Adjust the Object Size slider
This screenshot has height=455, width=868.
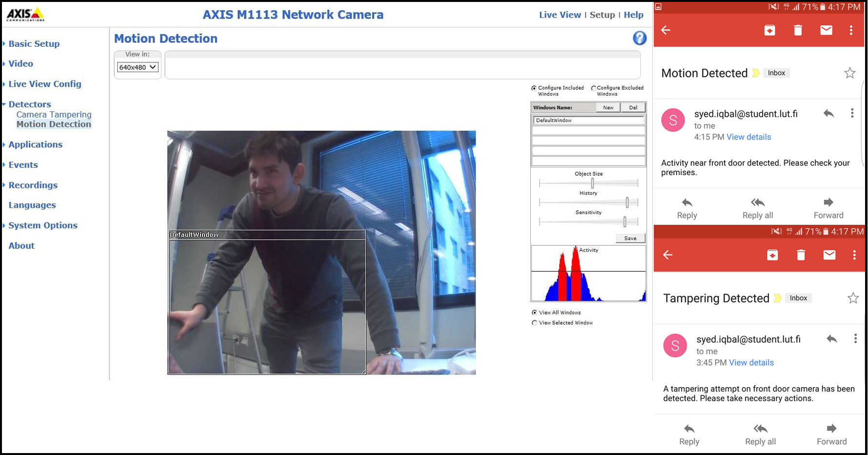(x=592, y=183)
